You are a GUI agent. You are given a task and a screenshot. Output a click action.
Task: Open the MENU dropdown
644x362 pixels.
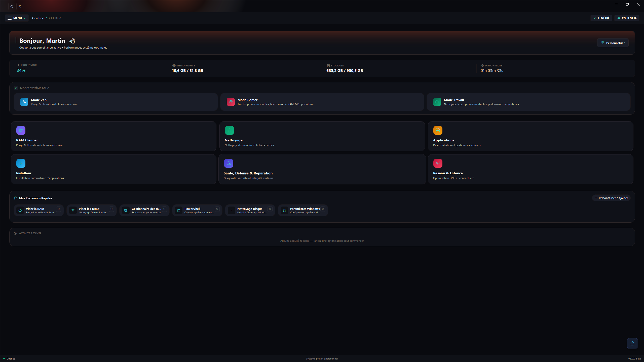[x=17, y=18]
